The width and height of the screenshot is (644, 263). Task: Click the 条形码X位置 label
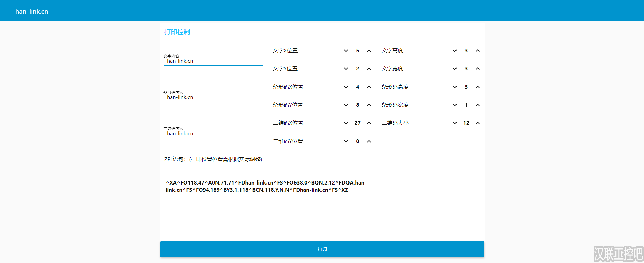pyautogui.click(x=288, y=87)
